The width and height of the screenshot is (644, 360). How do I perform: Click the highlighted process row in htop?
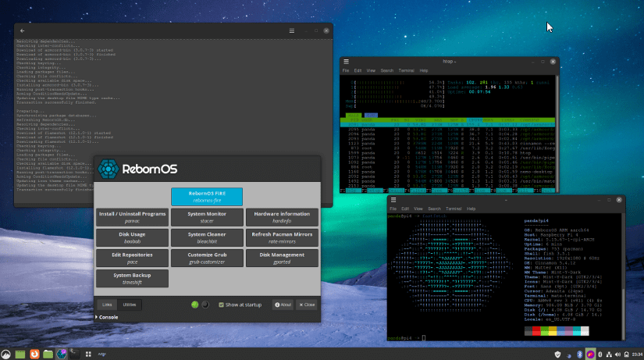pyautogui.click(x=448, y=124)
